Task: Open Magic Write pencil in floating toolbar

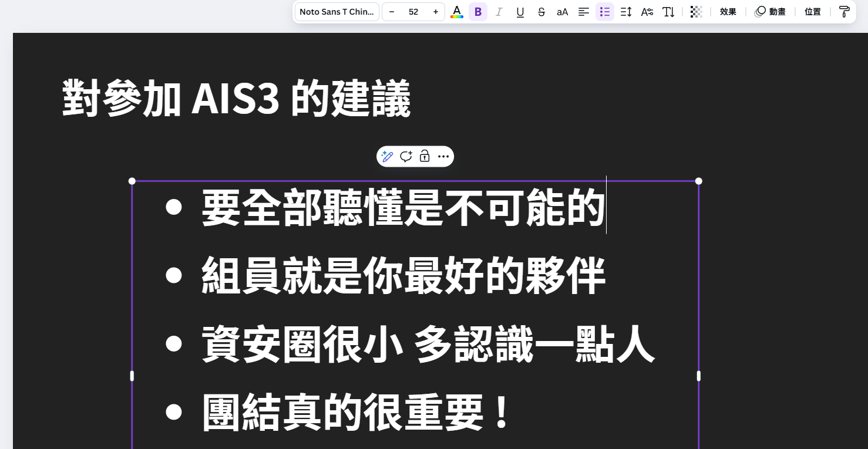Action: 386,156
